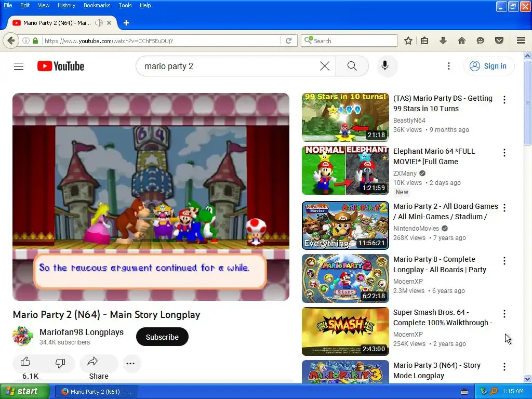Open the downloads arrow icon
The height and width of the screenshot is (399, 532).
coord(443,41)
